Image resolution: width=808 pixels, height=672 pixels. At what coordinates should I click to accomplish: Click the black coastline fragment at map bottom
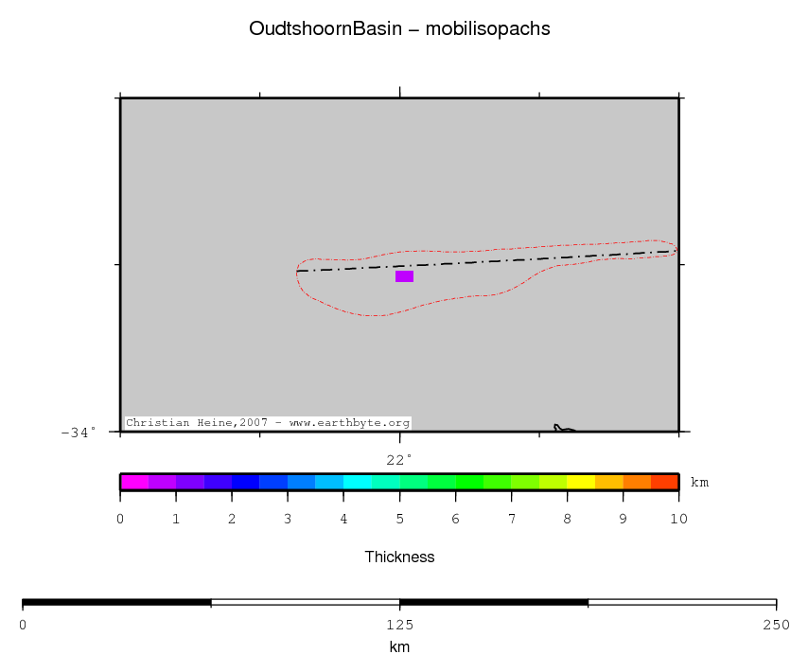[x=563, y=429]
